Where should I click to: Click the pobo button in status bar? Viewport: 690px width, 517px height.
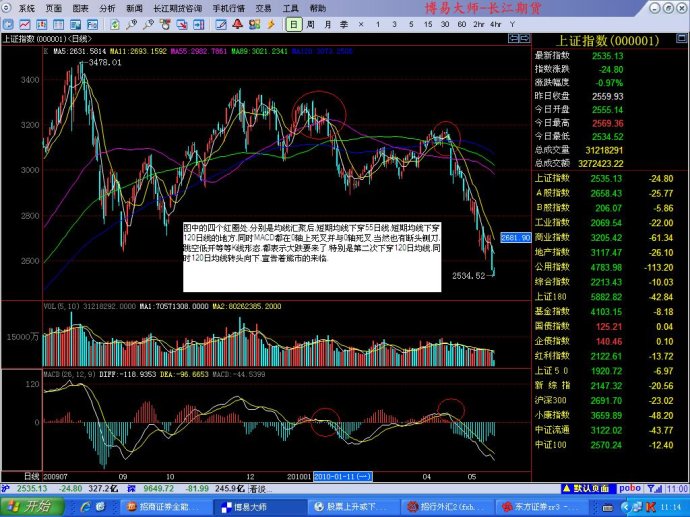630,488
